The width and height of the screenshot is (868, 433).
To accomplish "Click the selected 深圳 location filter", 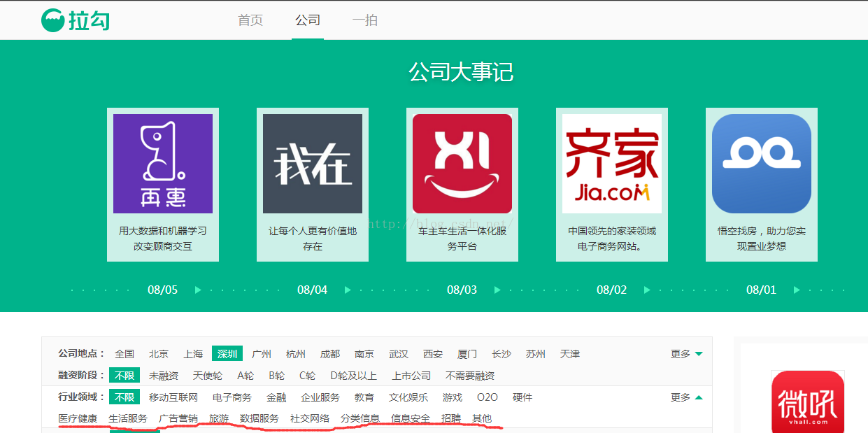I will pyautogui.click(x=227, y=354).
